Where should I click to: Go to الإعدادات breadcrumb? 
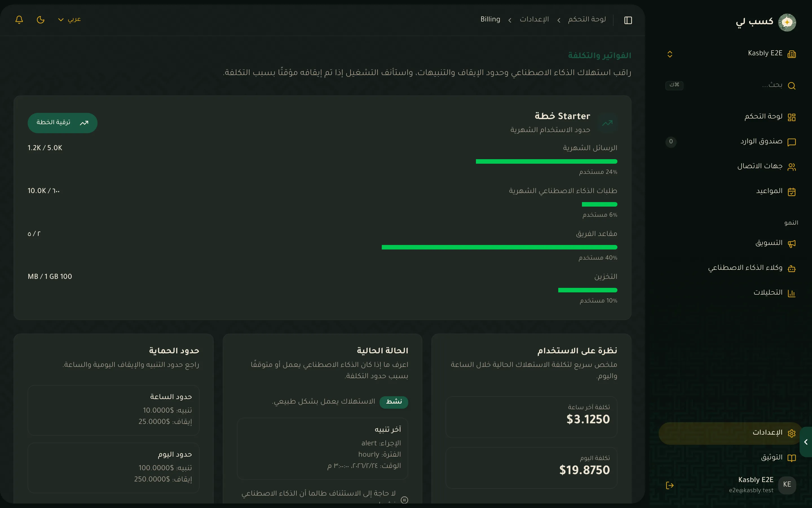(534, 19)
